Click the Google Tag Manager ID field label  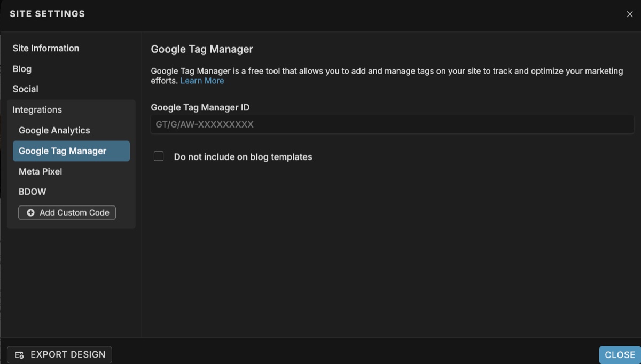click(x=200, y=107)
